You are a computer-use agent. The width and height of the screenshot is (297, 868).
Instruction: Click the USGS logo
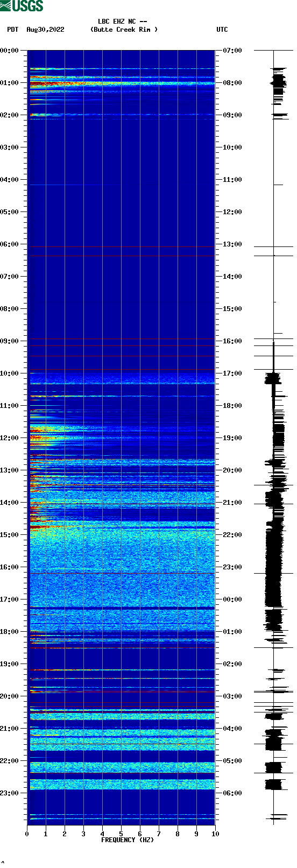click(x=22, y=6)
